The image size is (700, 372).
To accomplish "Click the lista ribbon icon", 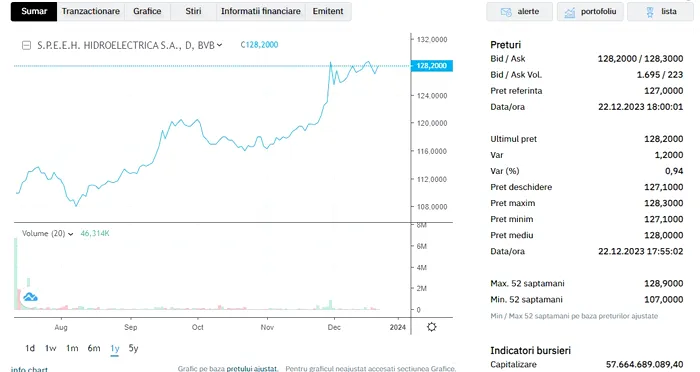I will (x=650, y=12).
